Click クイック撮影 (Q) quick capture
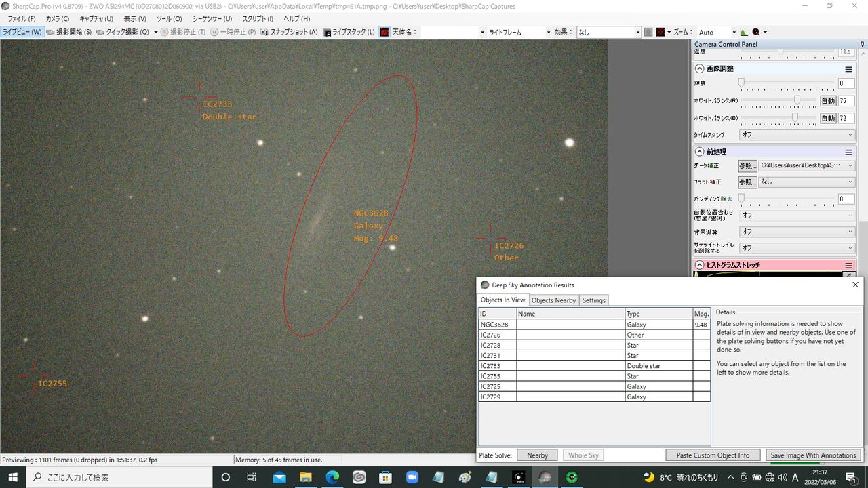 (x=123, y=32)
